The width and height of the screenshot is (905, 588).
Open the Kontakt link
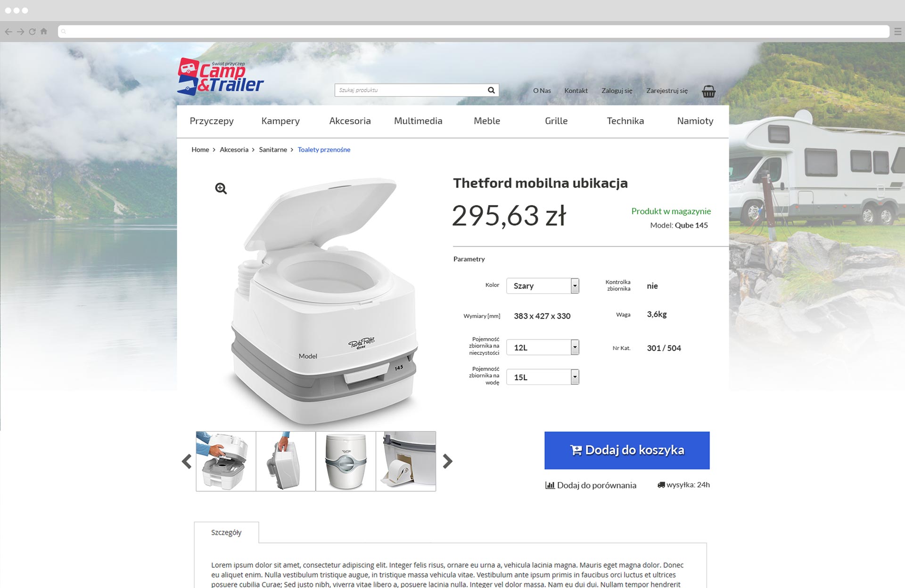pos(576,90)
